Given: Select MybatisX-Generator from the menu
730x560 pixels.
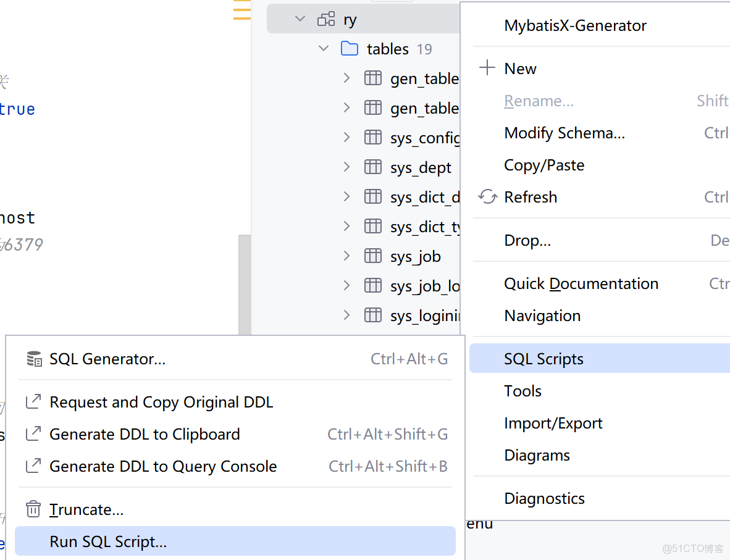Looking at the screenshot, I should [575, 25].
